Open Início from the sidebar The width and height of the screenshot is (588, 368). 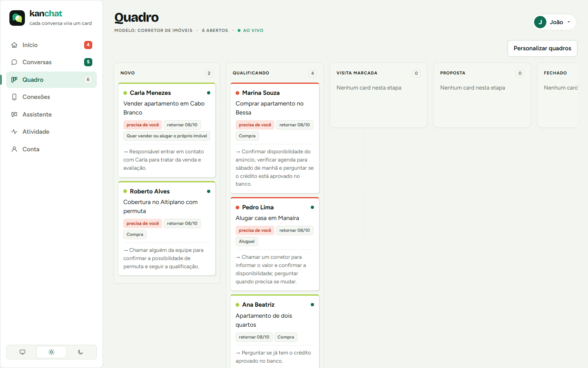(51, 45)
